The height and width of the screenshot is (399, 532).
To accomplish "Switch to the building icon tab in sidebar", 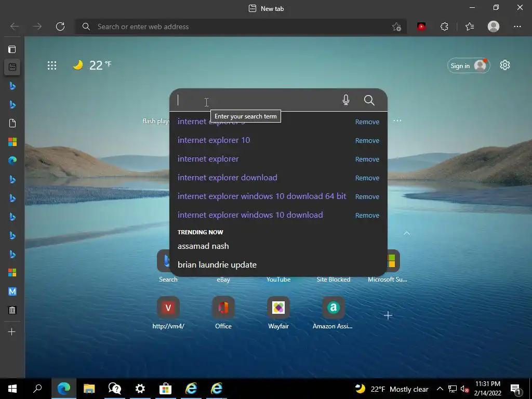I will (12, 310).
